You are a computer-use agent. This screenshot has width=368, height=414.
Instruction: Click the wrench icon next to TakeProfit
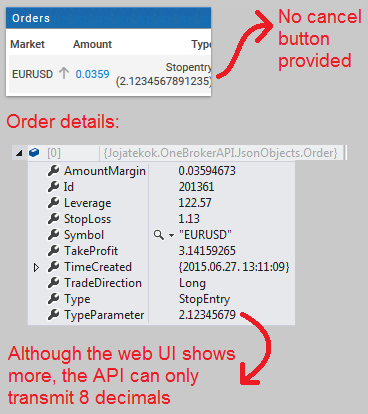point(53,251)
